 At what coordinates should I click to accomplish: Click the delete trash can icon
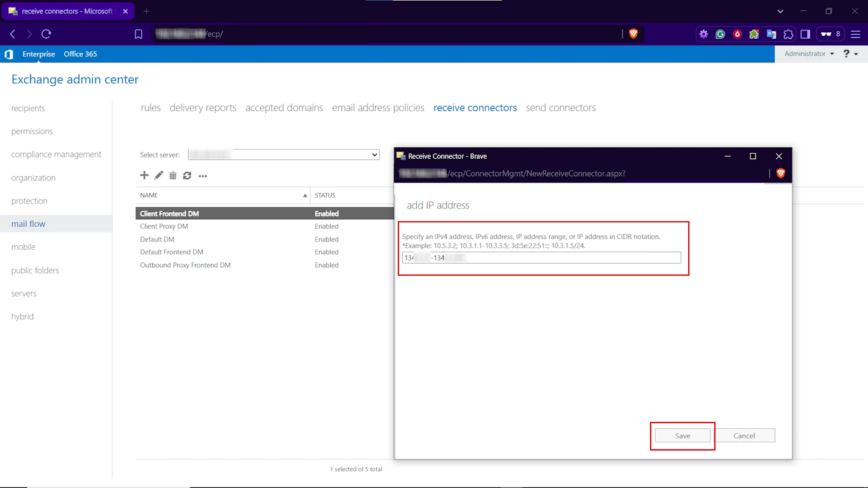(x=173, y=175)
